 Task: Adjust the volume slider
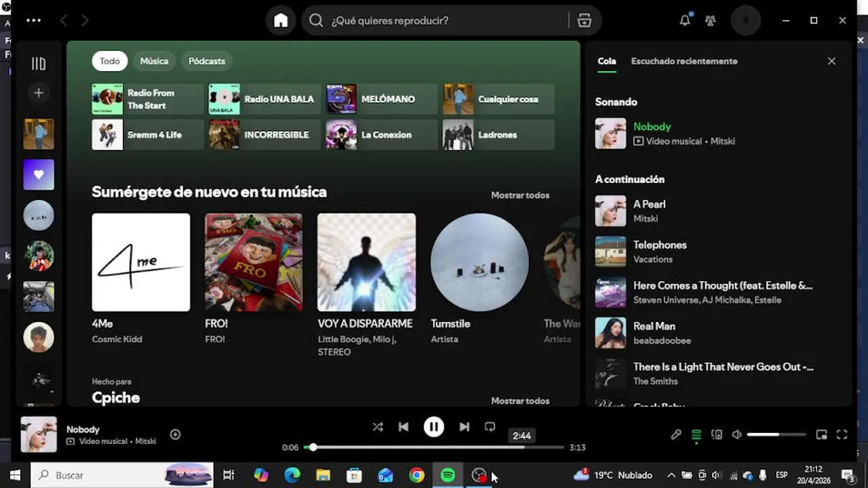click(x=776, y=434)
